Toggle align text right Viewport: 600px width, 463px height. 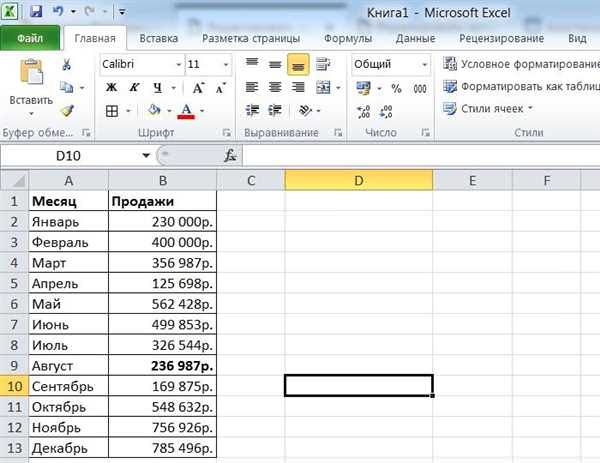pos(298,88)
